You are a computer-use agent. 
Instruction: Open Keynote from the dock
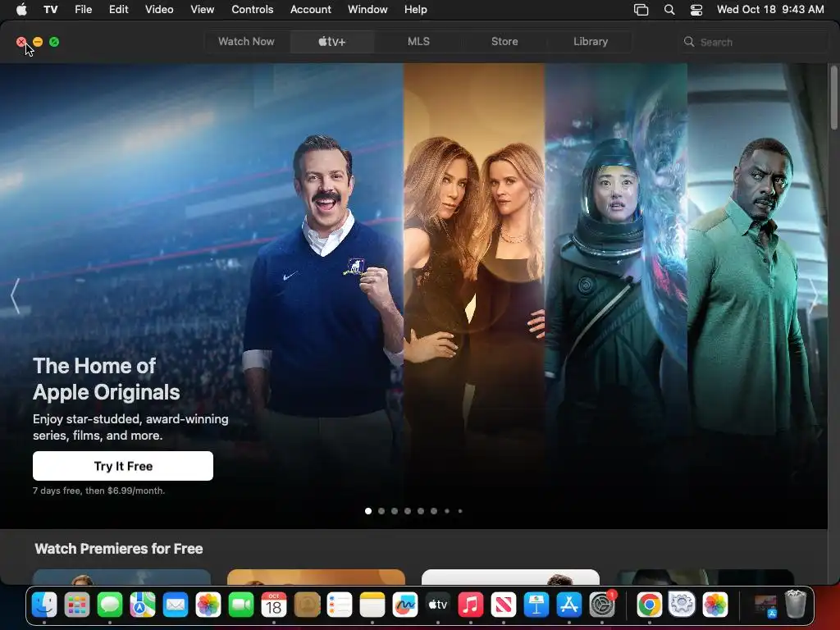(x=536, y=605)
